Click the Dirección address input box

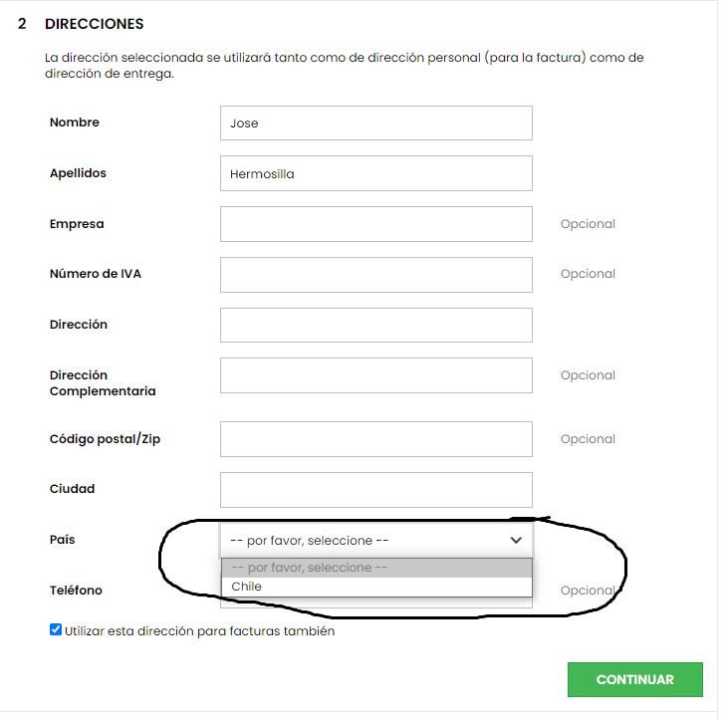point(375,325)
